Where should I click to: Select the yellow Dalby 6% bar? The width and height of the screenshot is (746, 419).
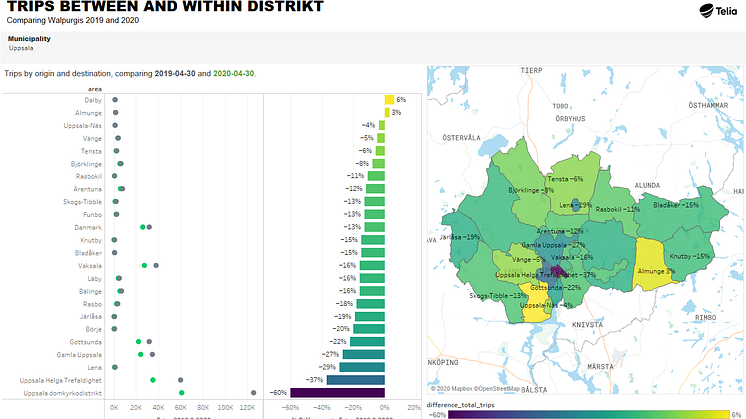(389, 100)
